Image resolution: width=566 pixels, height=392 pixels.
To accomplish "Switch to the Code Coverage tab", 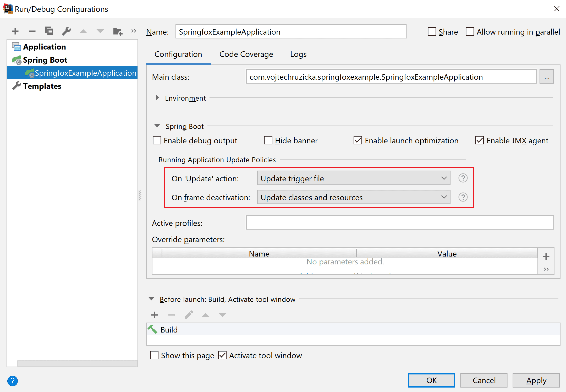I will coord(246,54).
